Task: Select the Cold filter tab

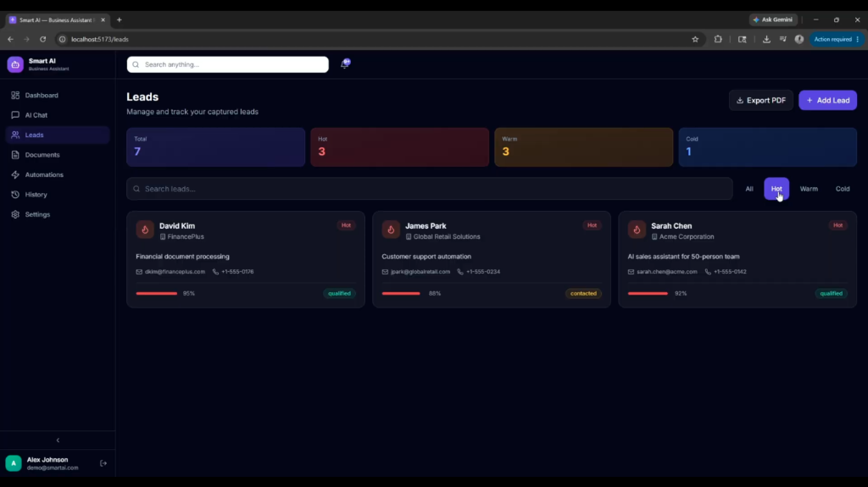Action: [x=843, y=189]
